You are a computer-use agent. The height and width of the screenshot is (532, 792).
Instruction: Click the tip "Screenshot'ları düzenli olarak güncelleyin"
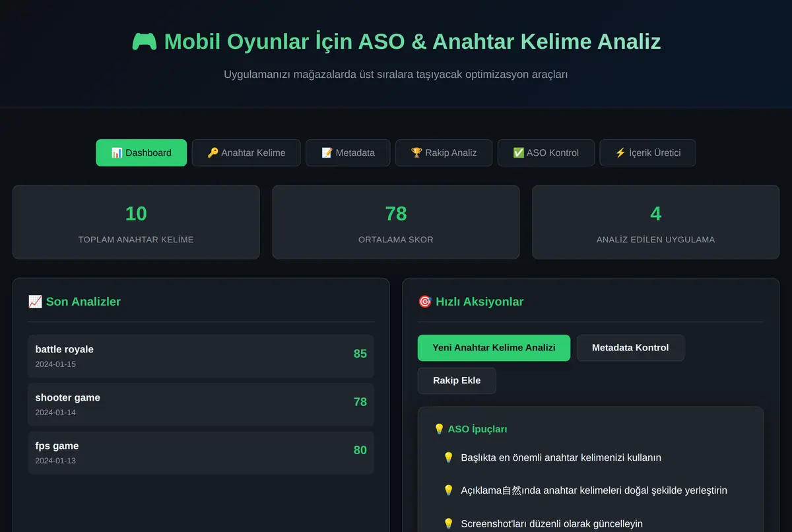[x=552, y=523]
